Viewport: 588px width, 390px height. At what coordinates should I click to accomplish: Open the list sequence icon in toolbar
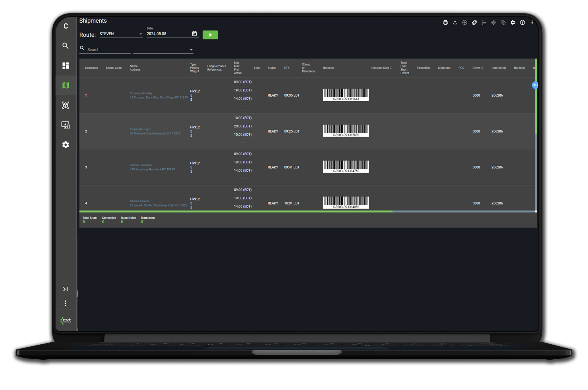[x=484, y=22]
